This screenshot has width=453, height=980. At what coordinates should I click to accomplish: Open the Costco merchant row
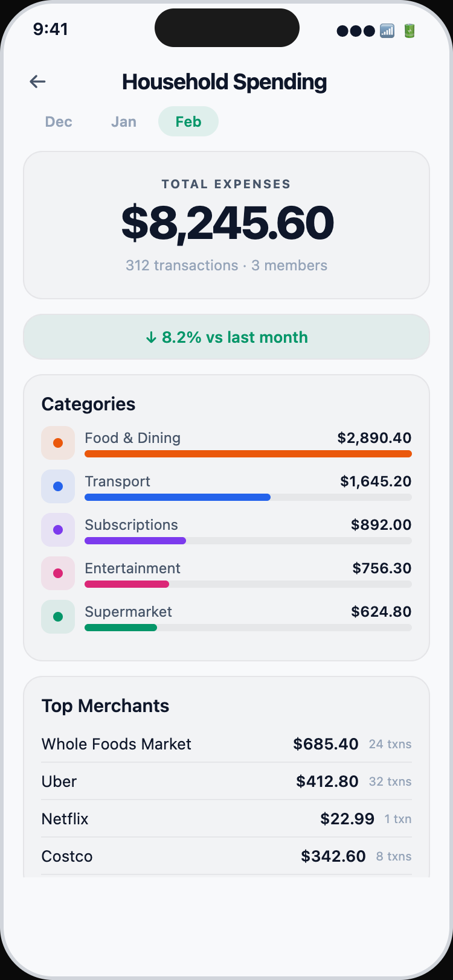pyautogui.click(x=226, y=856)
